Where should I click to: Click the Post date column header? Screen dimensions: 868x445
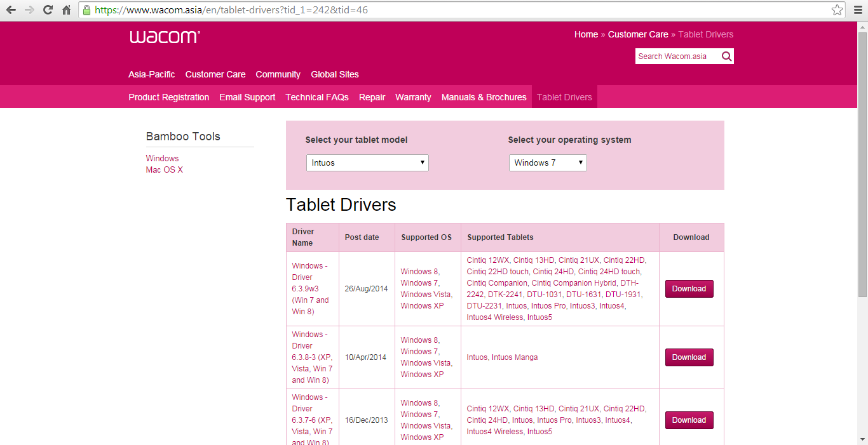coord(362,237)
